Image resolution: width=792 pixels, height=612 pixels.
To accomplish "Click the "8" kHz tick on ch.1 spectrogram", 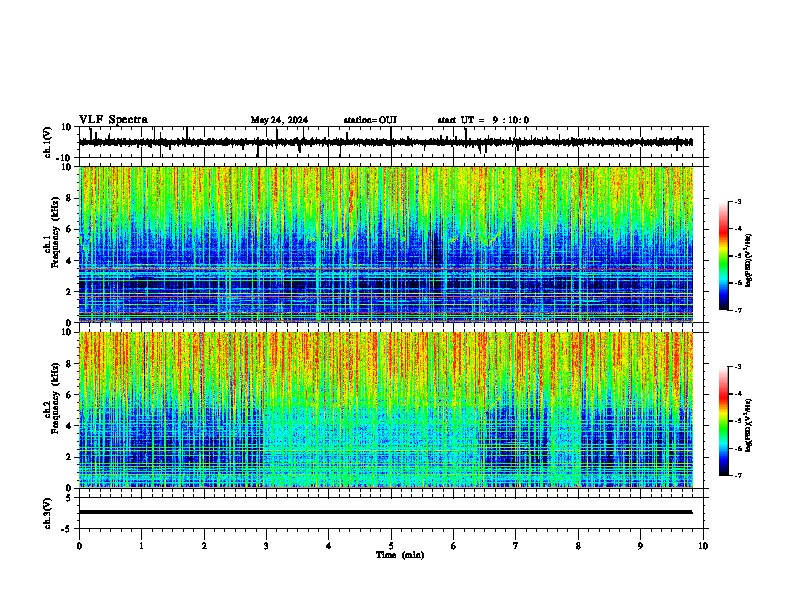I will (x=69, y=198).
